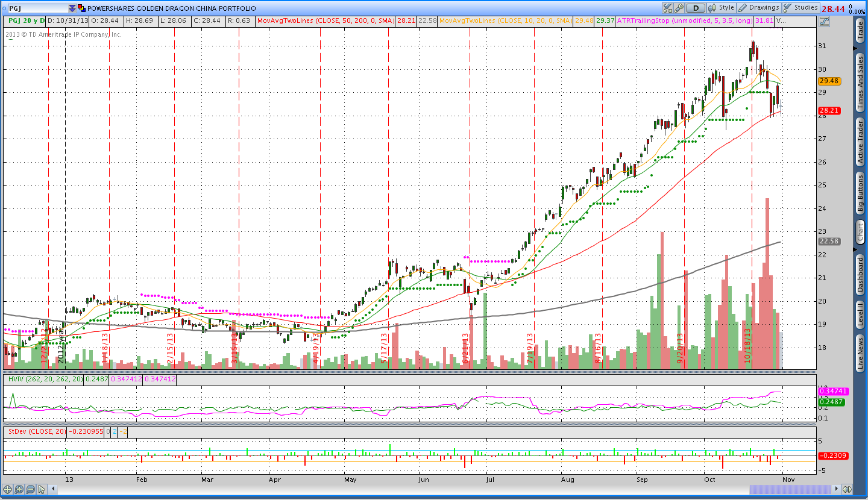Click the gray 22.58 price bubble

click(x=829, y=241)
